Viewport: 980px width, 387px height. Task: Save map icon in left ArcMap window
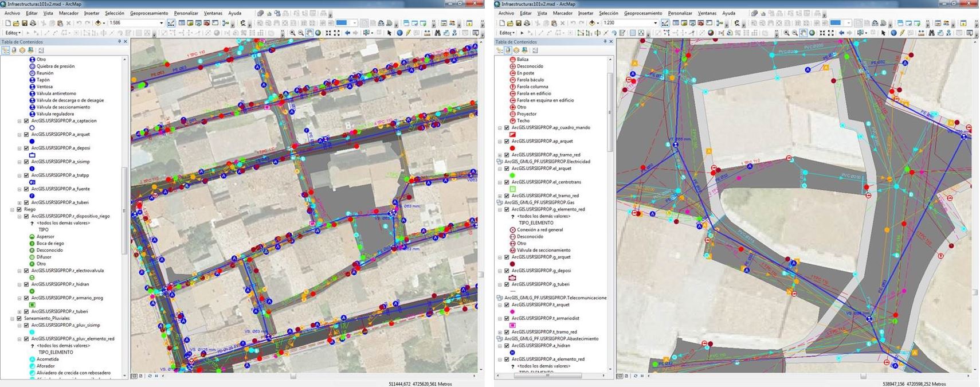pyautogui.click(x=25, y=23)
